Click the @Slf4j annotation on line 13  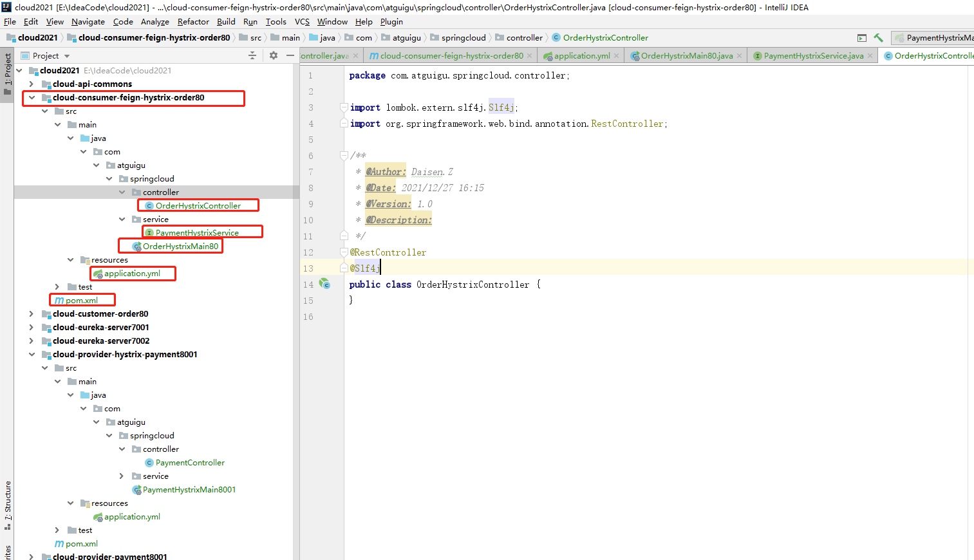click(x=365, y=268)
